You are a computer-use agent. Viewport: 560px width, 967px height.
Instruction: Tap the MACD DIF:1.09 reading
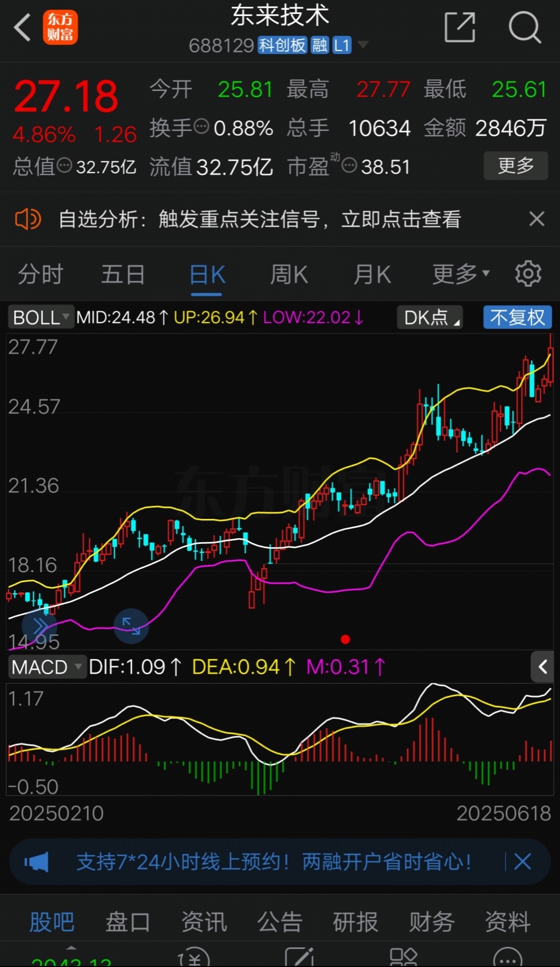[135, 667]
